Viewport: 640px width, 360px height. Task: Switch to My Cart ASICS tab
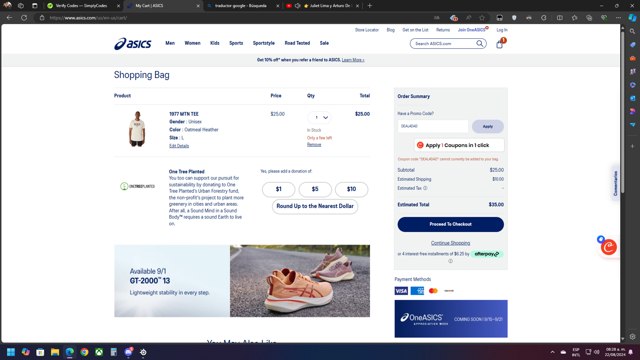click(162, 6)
